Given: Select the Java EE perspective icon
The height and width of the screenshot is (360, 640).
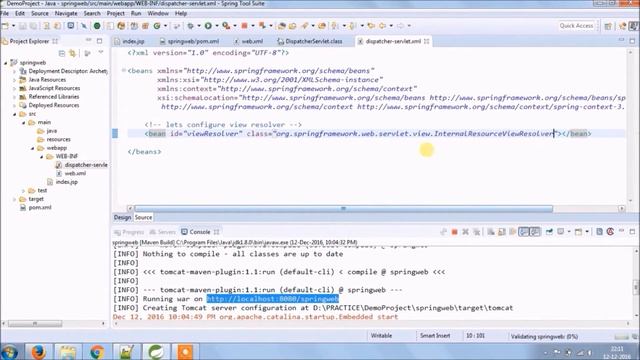Looking at the screenshot, I should pos(622,26).
